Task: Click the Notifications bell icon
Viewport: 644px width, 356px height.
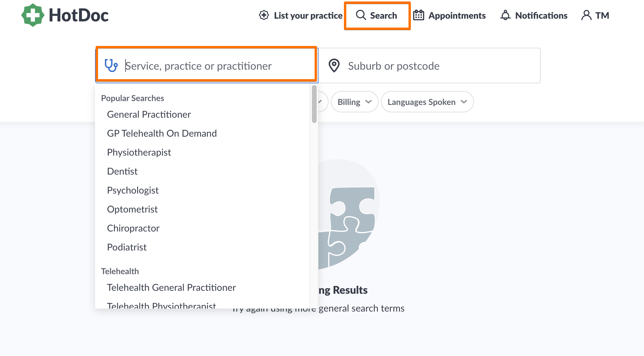Action: [505, 15]
